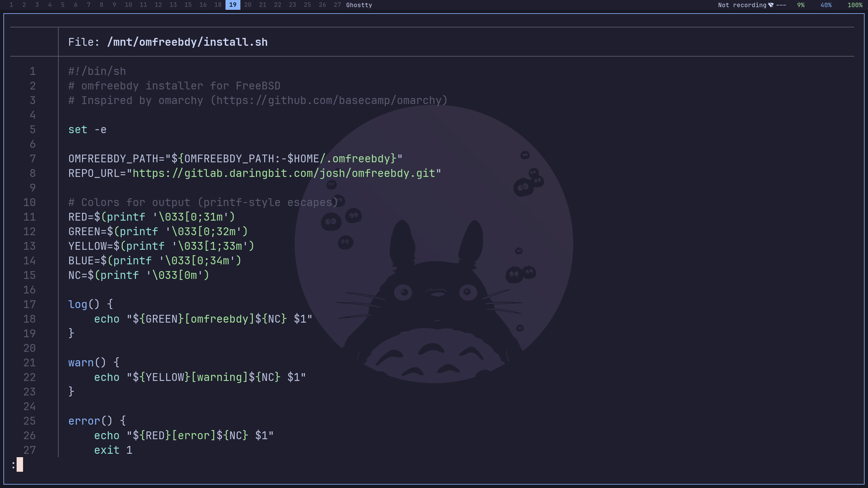
Task: Click the active workspace 19 indicator
Action: click(233, 5)
